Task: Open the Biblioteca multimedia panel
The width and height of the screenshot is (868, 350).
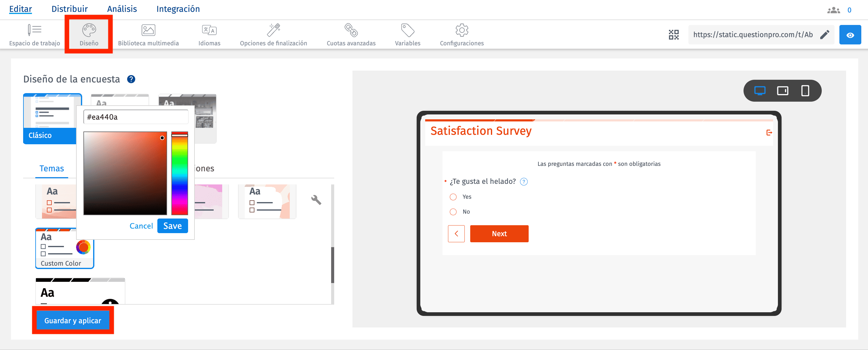Action: pos(149,34)
